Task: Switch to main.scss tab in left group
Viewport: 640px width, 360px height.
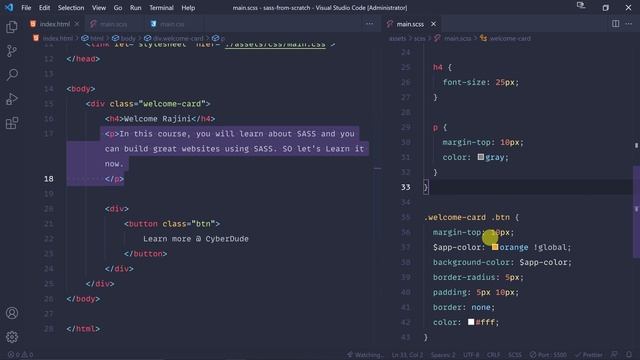Action: pos(113,24)
